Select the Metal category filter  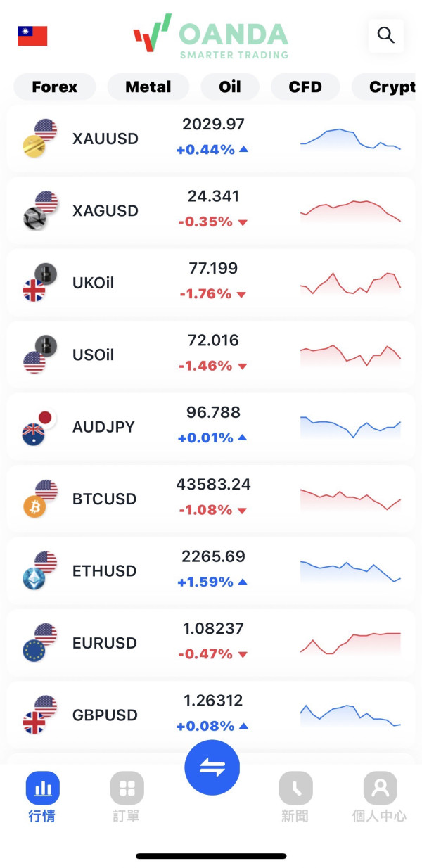(148, 87)
